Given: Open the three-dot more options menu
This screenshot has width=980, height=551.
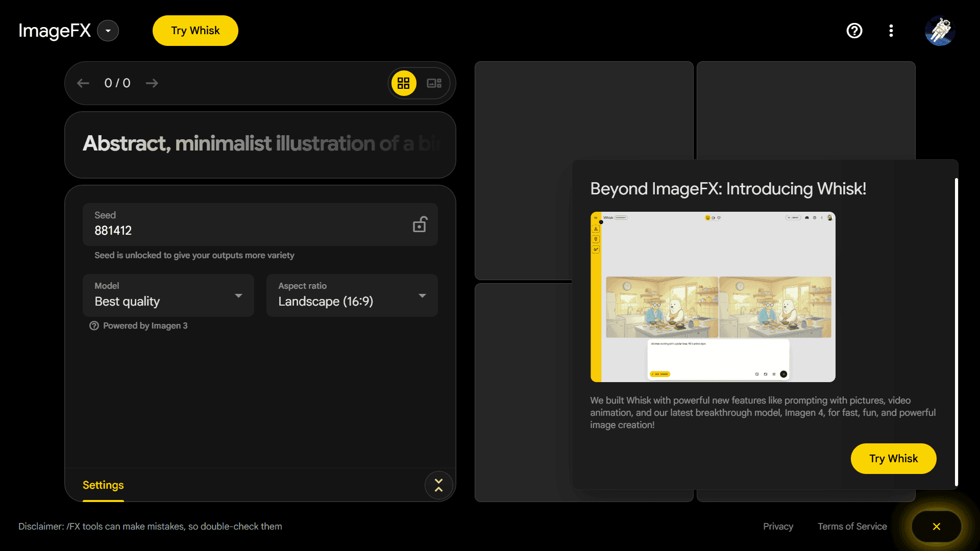Looking at the screenshot, I should (x=891, y=31).
